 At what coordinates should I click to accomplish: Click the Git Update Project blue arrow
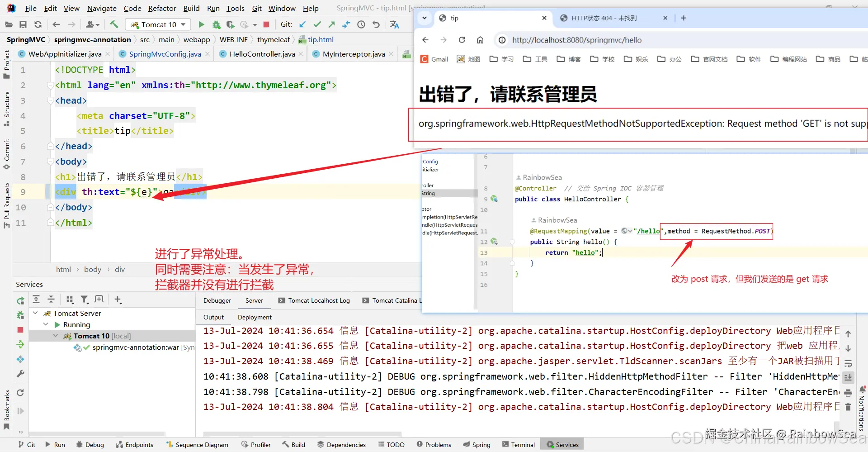302,24
